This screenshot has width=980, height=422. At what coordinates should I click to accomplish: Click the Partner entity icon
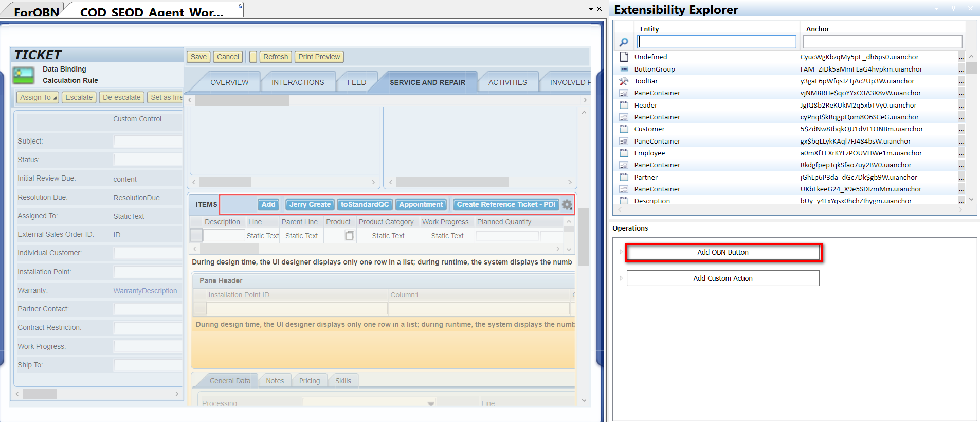tap(624, 177)
